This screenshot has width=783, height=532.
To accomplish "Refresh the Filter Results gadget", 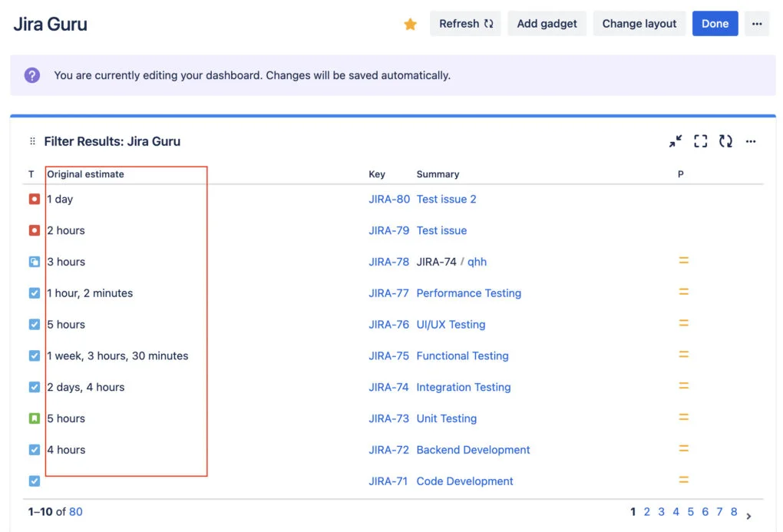I will 725,141.
